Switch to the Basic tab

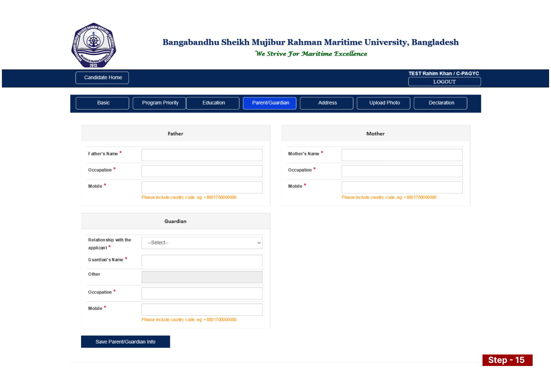(103, 103)
